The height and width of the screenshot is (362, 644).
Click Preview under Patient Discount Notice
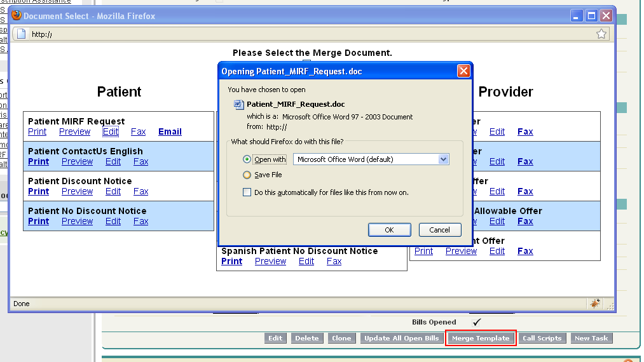77,192
